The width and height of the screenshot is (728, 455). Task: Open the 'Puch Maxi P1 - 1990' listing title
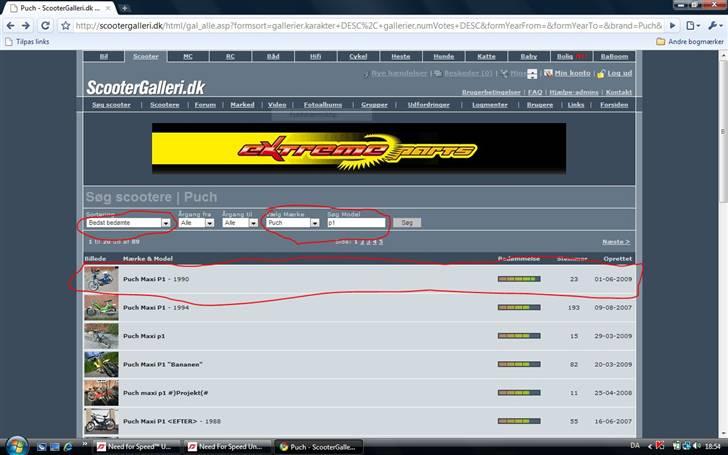[x=156, y=279]
